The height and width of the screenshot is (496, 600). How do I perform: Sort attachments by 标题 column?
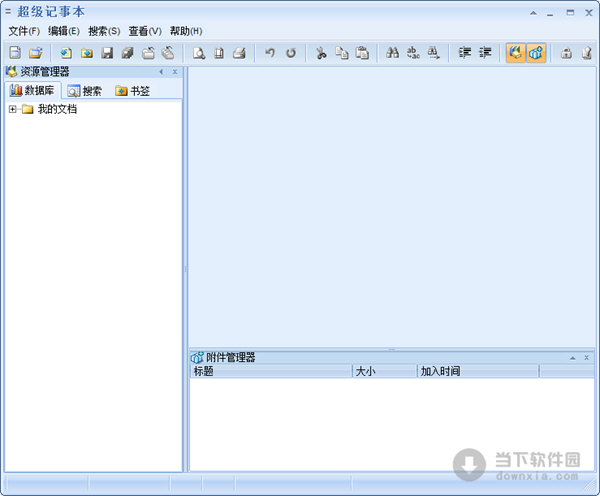click(271, 371)
